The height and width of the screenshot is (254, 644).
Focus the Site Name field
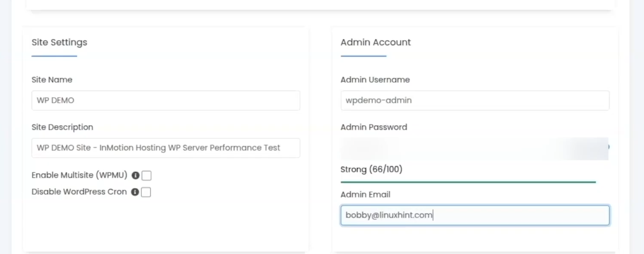click(x=166, y=100)
